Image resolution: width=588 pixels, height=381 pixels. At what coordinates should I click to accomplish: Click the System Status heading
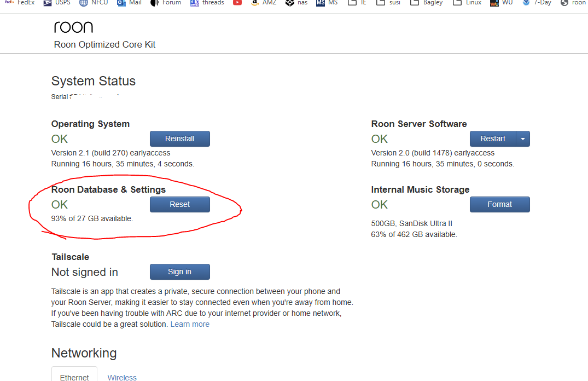(x=94, y=81)
